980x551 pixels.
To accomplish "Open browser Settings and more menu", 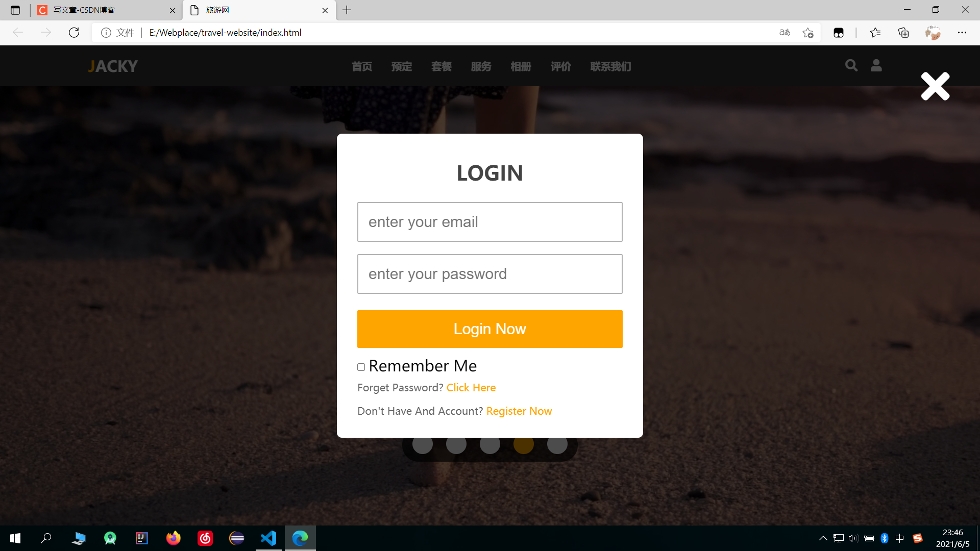I will [962, 33].
